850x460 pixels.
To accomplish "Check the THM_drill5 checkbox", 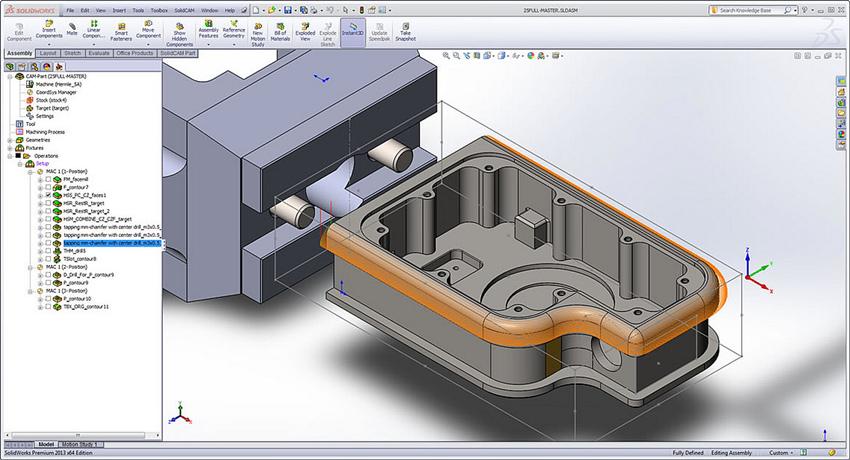I will pyautogui.click(x=48, y=251).
